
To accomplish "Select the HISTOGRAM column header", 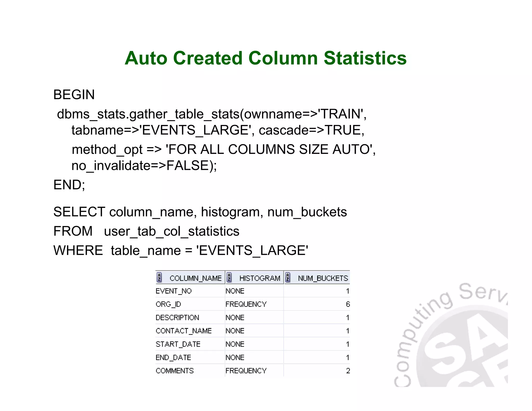I will pos(254,277).
